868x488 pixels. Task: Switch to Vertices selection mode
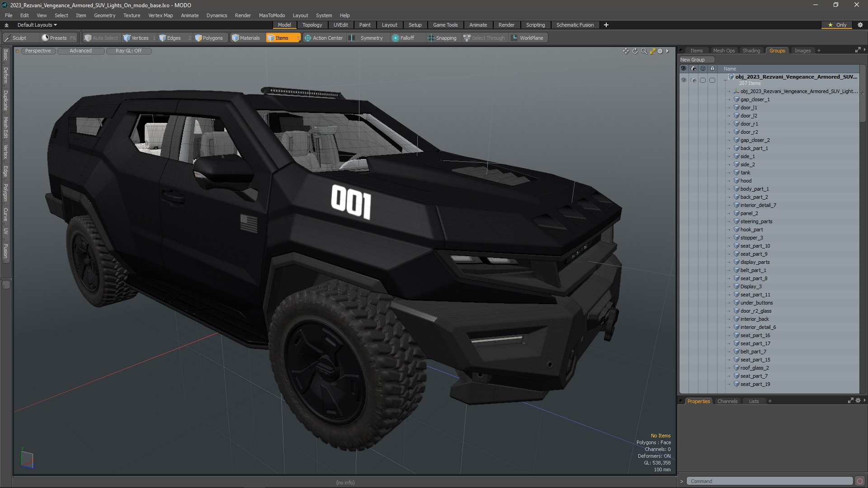pyautogui.click(x=139, y=38)
